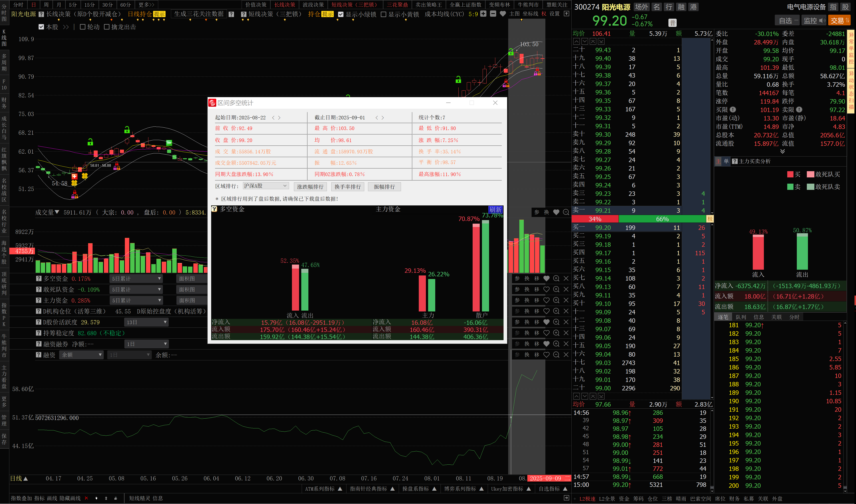856x504 pixels.
Task: Click 振幅排行 button
Action: [384, 187]
